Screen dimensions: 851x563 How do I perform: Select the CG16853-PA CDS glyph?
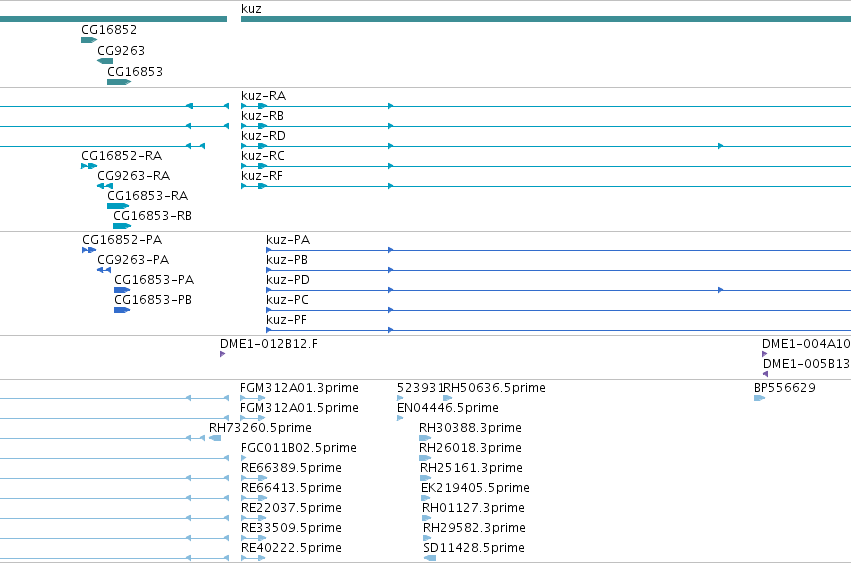122,290
